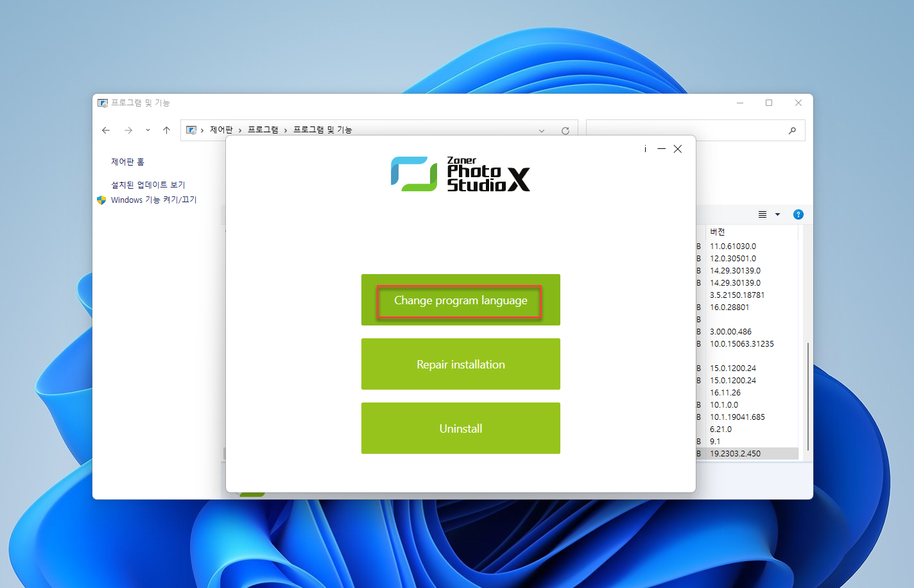Image resolution: width=914 pixels, height=588 pixels.
Task: Open the blue help icon
Action: pos(798,214)
